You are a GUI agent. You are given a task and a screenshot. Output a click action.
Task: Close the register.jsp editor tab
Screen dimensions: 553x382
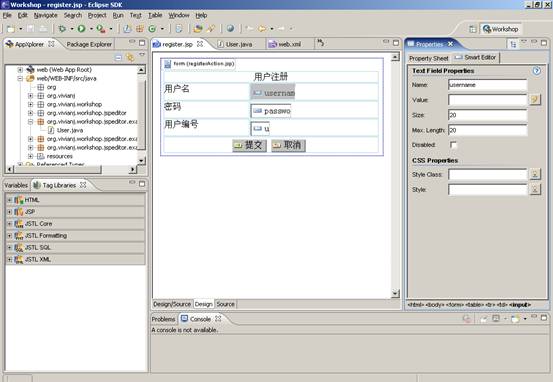[200, 44]
